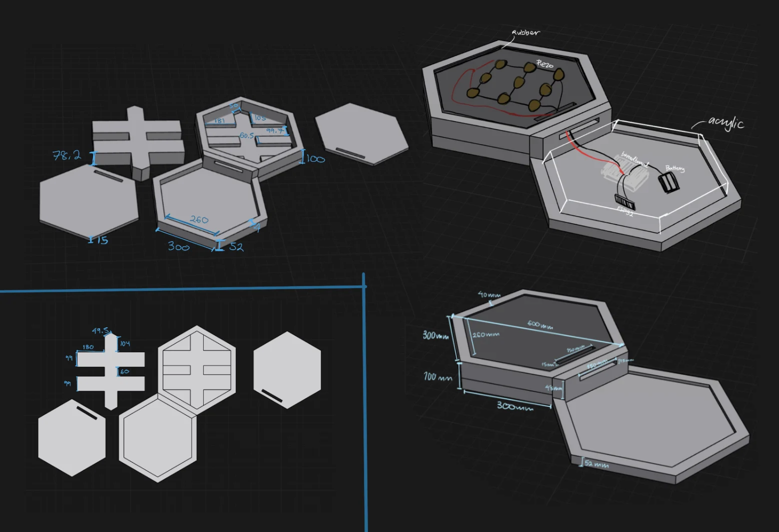The width and height of the screenshot is (779, 532).
Task: Click the blue "300" dimension without units
Action: 178,246
